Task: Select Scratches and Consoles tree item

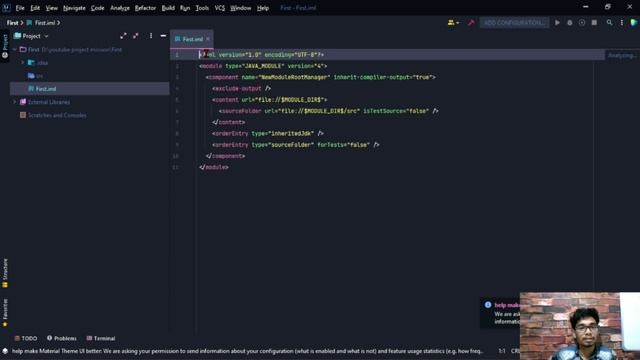Action: click(57, 115)
